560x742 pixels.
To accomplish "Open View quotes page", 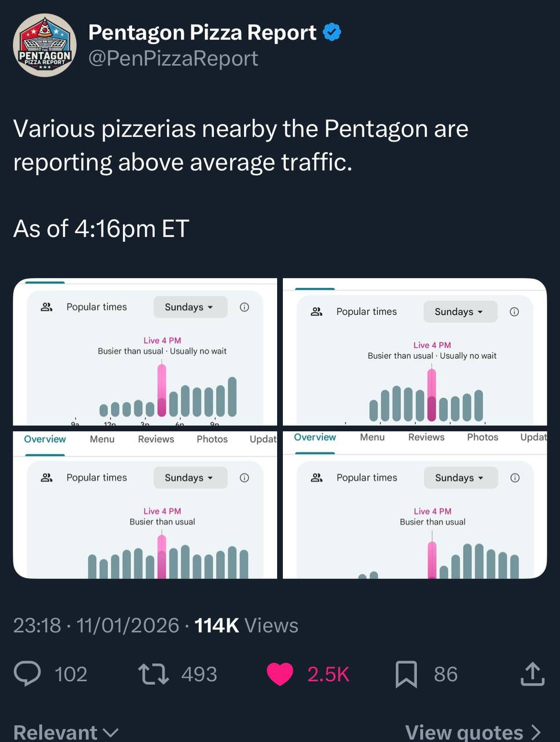I will (x=473, y=732).
